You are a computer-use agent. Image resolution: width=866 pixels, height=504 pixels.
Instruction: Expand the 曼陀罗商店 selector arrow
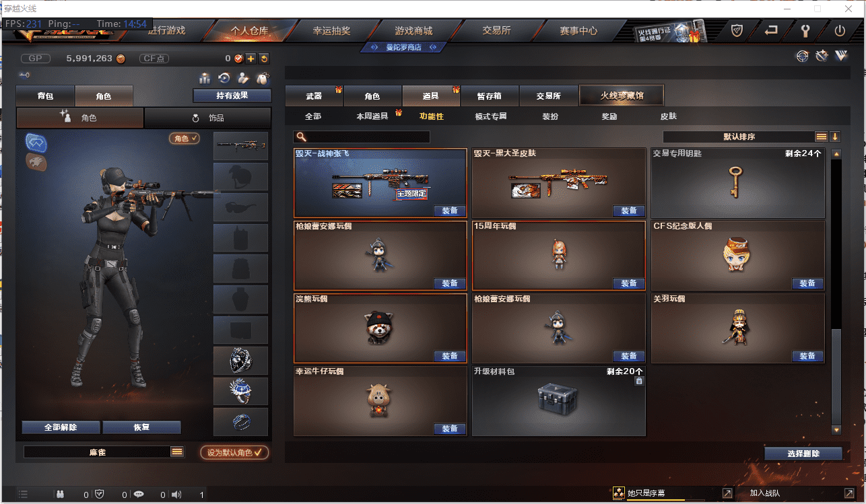pos(433,47)
